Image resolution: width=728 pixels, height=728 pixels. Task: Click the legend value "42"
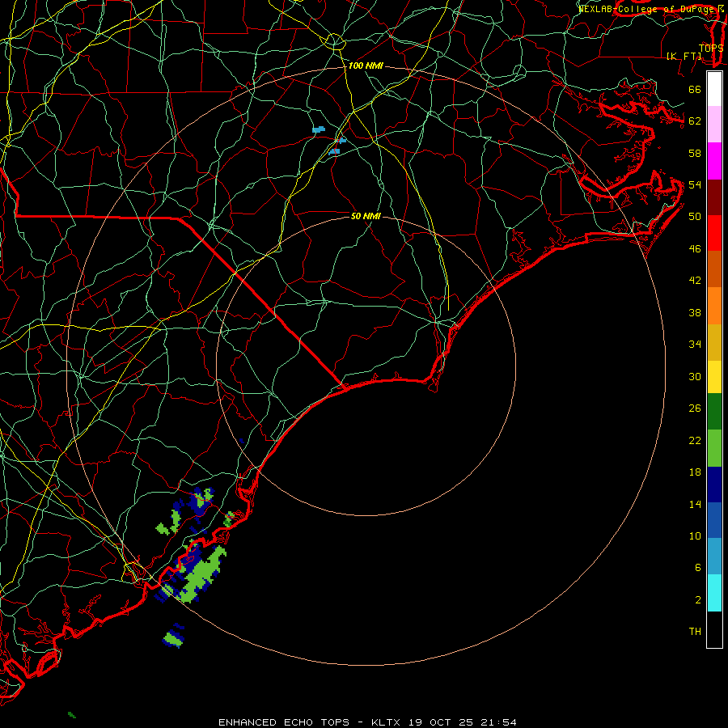pos(695,281)
